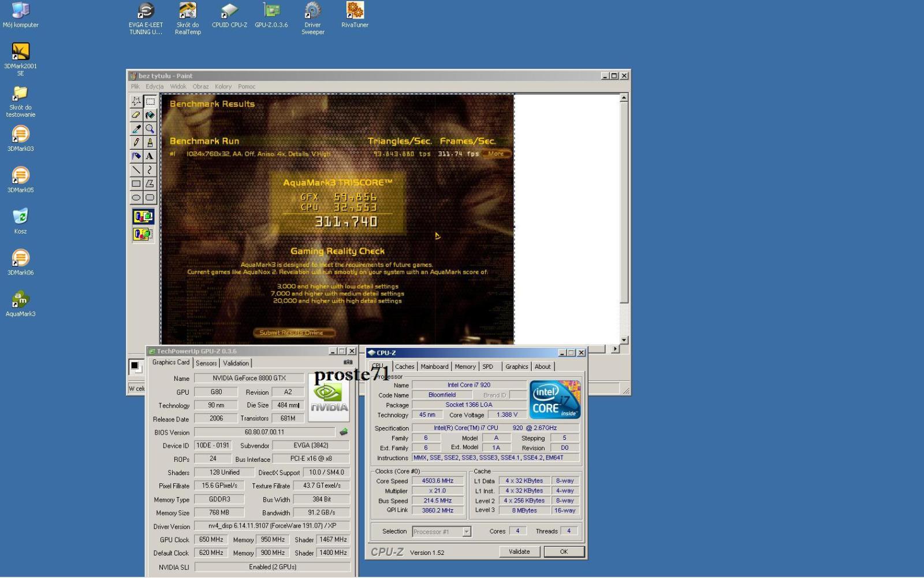Enable transparent selection mode option in Paint

pyautogui.click(x=143, y=234)
